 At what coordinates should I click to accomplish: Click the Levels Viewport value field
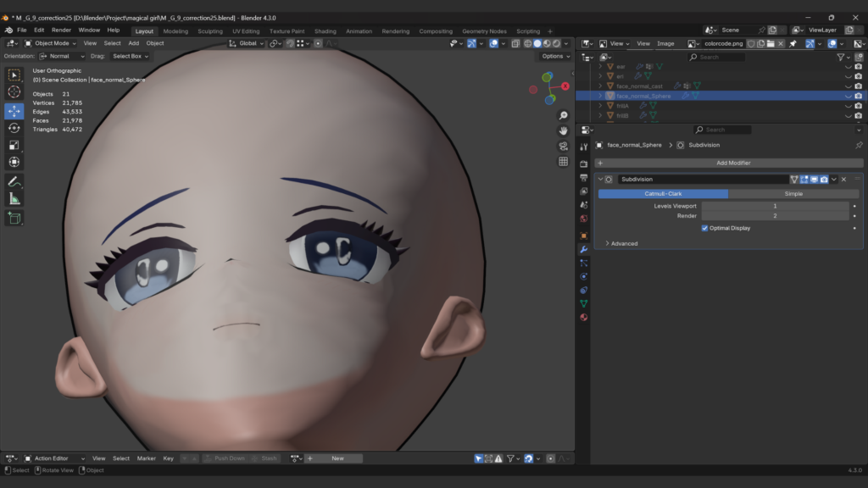774,206
